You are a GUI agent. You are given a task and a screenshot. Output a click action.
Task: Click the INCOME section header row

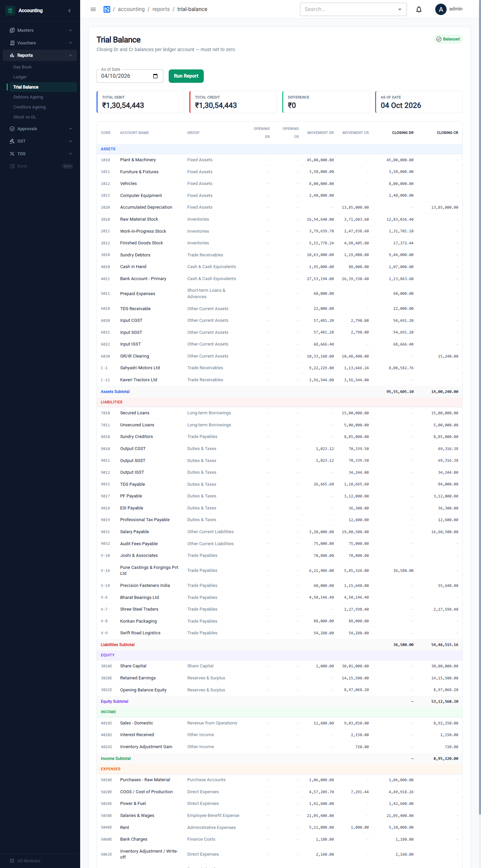click(279, 712)
